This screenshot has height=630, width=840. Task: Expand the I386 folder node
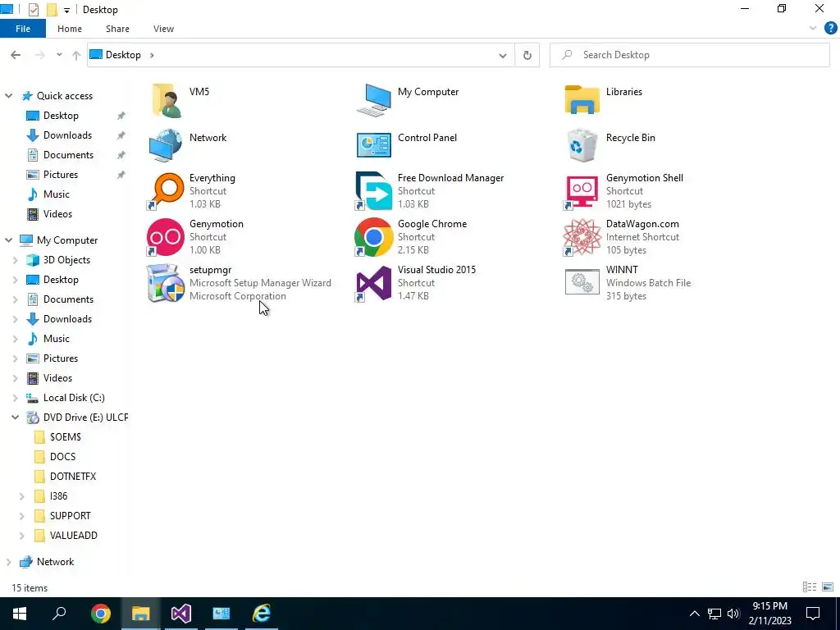point(22,496)
